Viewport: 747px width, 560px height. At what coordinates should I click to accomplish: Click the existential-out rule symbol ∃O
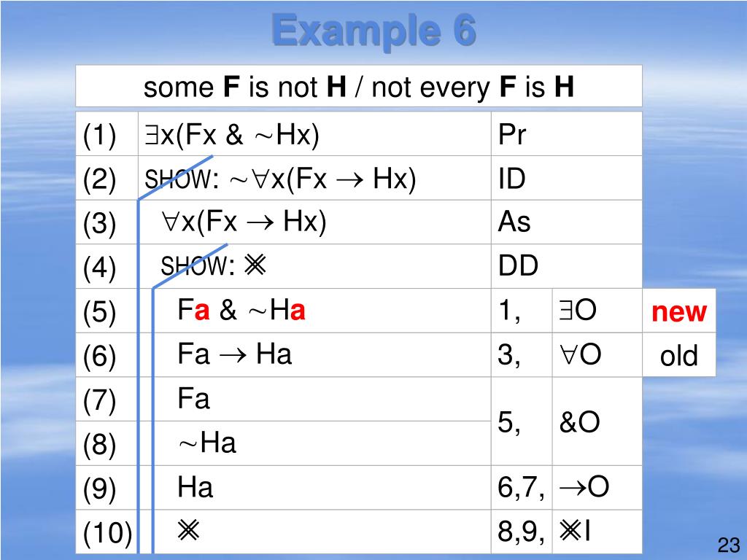(578, 311)
